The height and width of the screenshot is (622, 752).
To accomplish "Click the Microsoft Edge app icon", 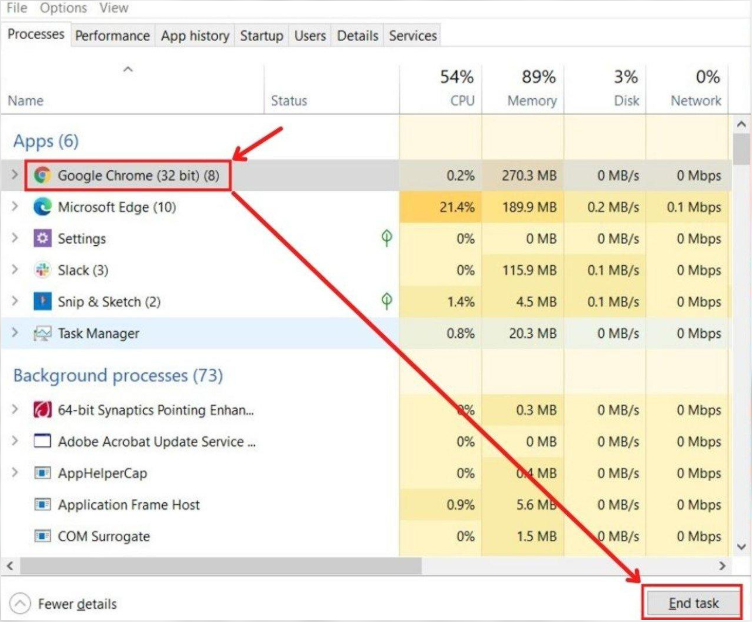I will point(42,207).
